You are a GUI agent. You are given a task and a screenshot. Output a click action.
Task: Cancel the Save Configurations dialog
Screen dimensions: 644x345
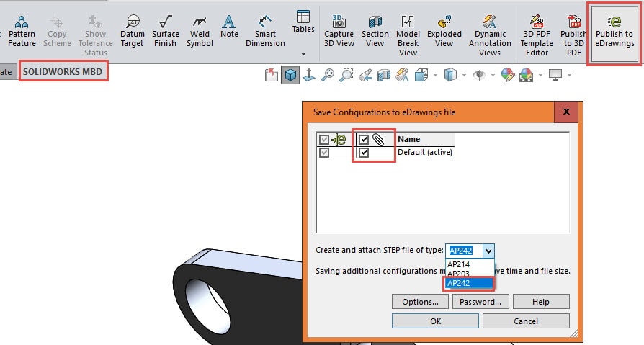click(x=526, y=321)
